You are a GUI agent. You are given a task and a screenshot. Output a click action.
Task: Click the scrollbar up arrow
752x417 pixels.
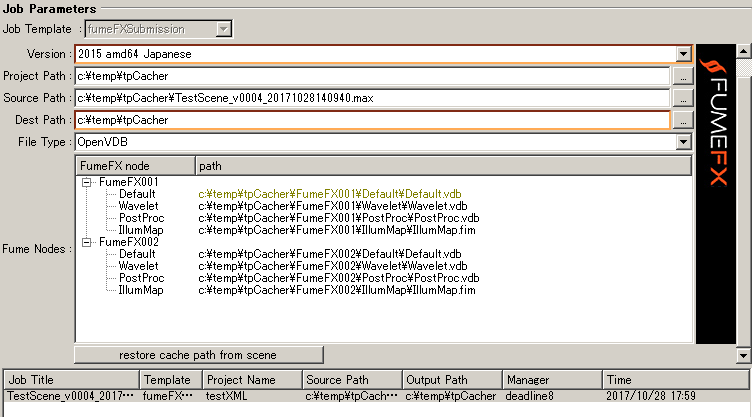[743, 51]
